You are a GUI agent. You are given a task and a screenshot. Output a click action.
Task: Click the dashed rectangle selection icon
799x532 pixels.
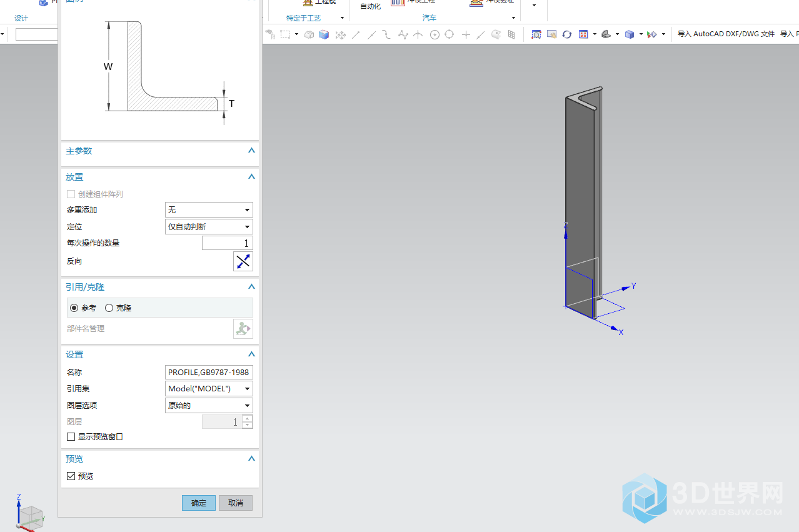coord(285,34)
